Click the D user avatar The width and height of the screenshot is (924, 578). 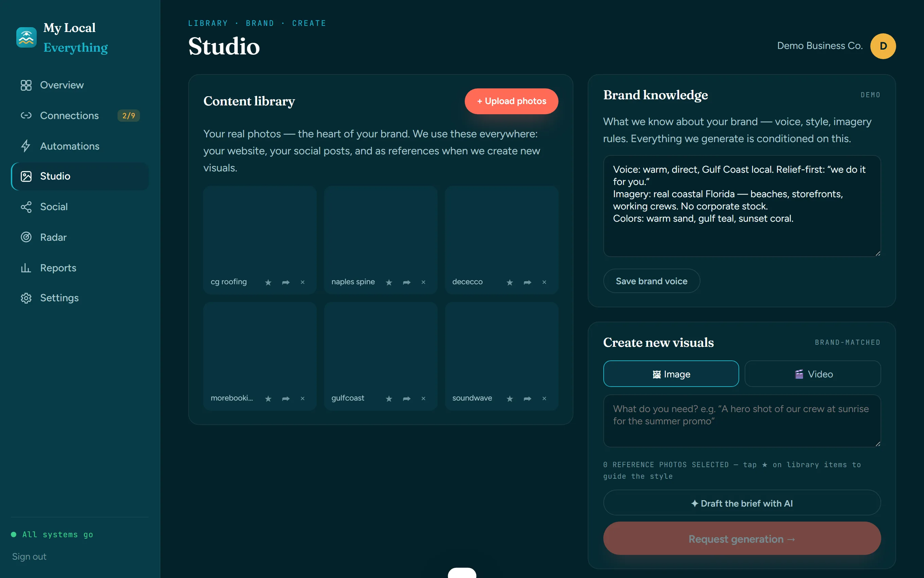coord(883,46)
